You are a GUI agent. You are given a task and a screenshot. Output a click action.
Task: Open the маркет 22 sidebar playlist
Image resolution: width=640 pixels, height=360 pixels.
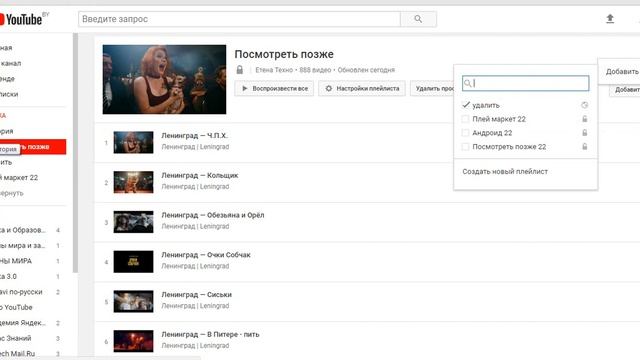coord(19,178)
